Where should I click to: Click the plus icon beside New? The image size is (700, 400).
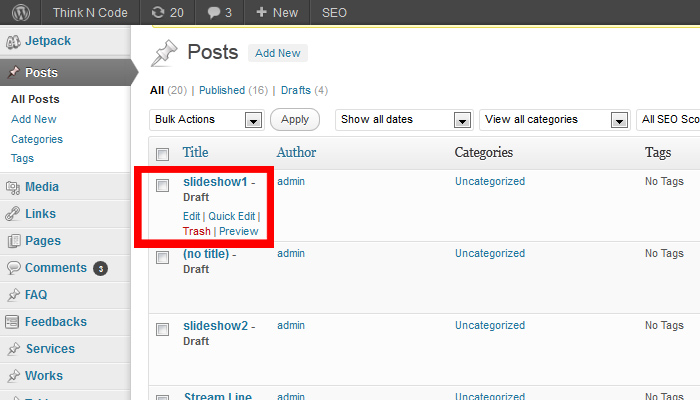(x=262, y=12)
